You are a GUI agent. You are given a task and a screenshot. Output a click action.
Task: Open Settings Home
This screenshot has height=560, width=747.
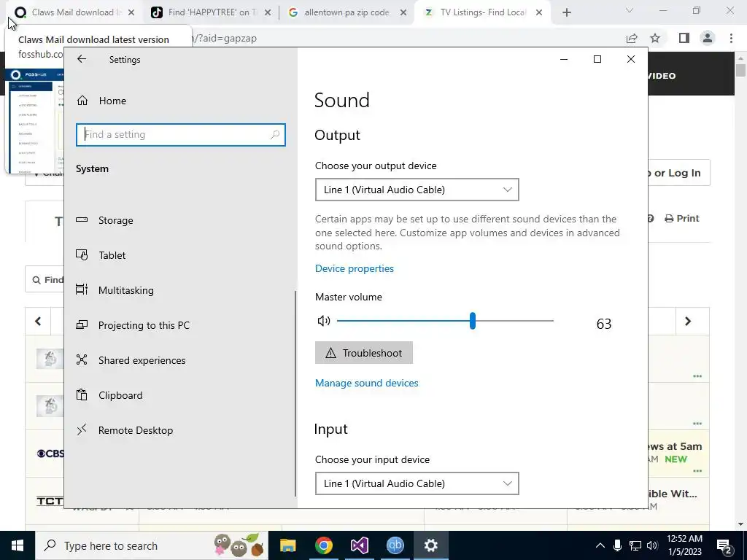(102, 101)
